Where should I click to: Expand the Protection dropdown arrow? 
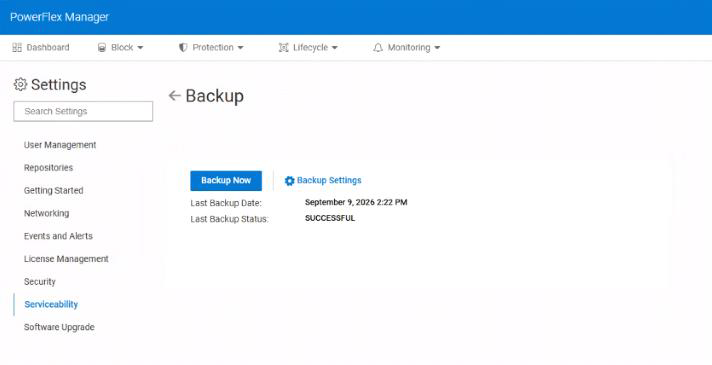pos(241,48)
